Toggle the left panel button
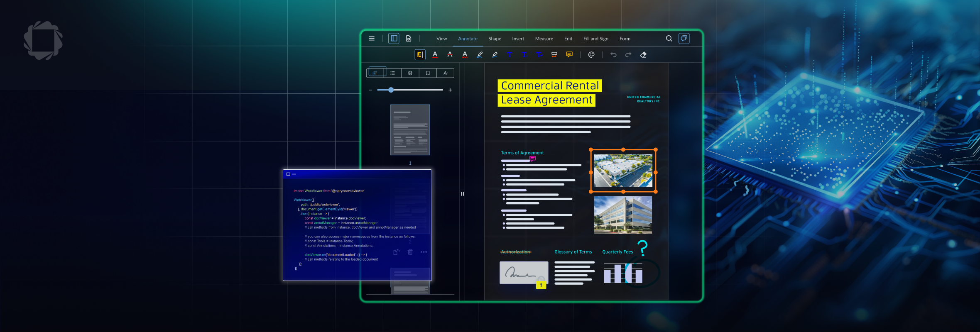Screen dimensions: 980x332 [x=394, y=39]
